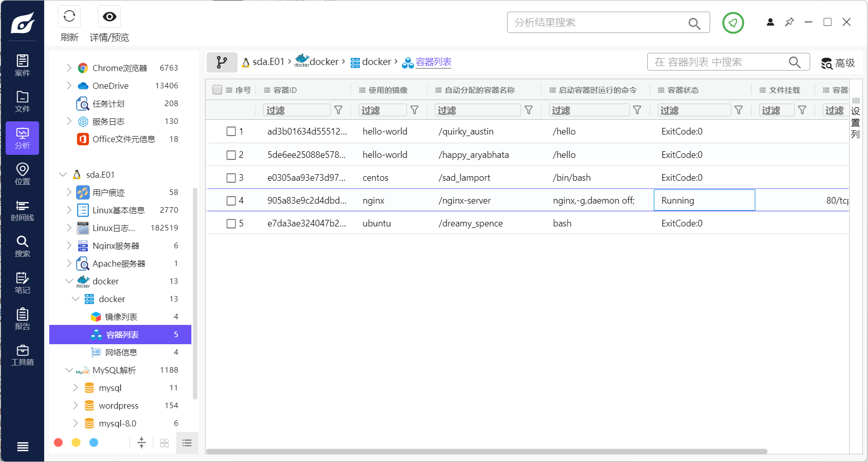The image size is (868, 462).
Task: Toggle the 详情/预览 eye icon
Action: pos(109,17)
